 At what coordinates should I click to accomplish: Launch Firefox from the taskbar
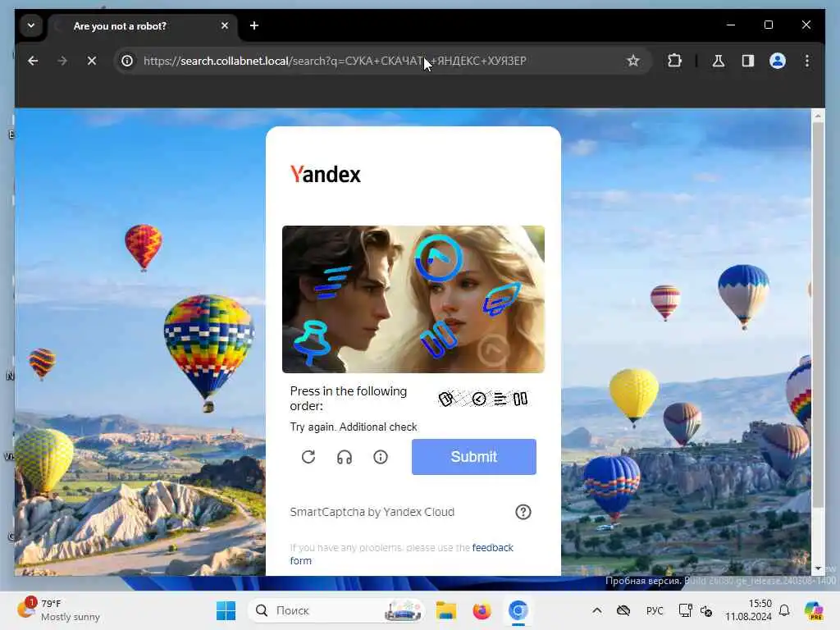pyautogui.click(x=482, y=610)
